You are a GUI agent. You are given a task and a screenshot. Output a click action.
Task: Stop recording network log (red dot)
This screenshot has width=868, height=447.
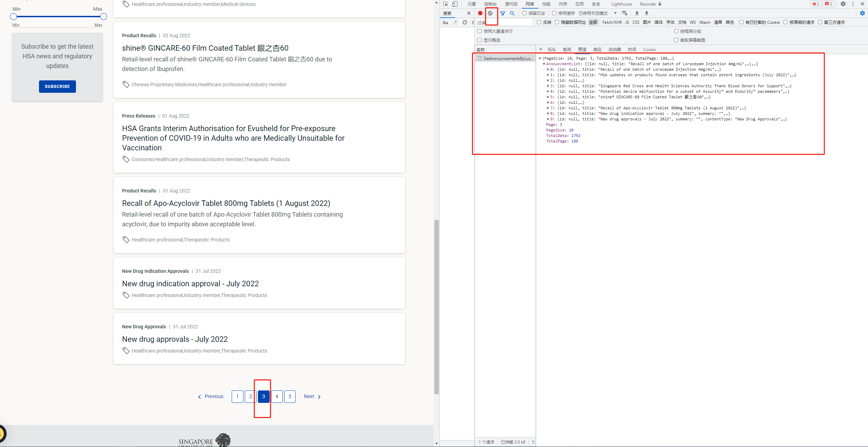tap(480, 13)
